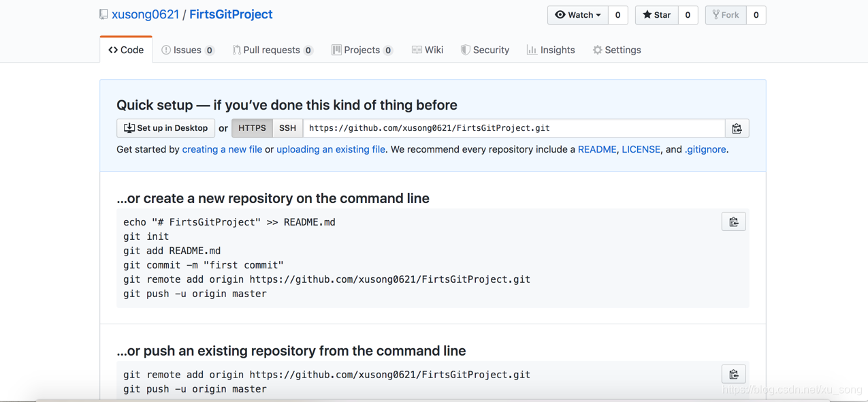Click the 'git add README.md' line
Screen dimensions: 868x402
click(x=172, y=251)
